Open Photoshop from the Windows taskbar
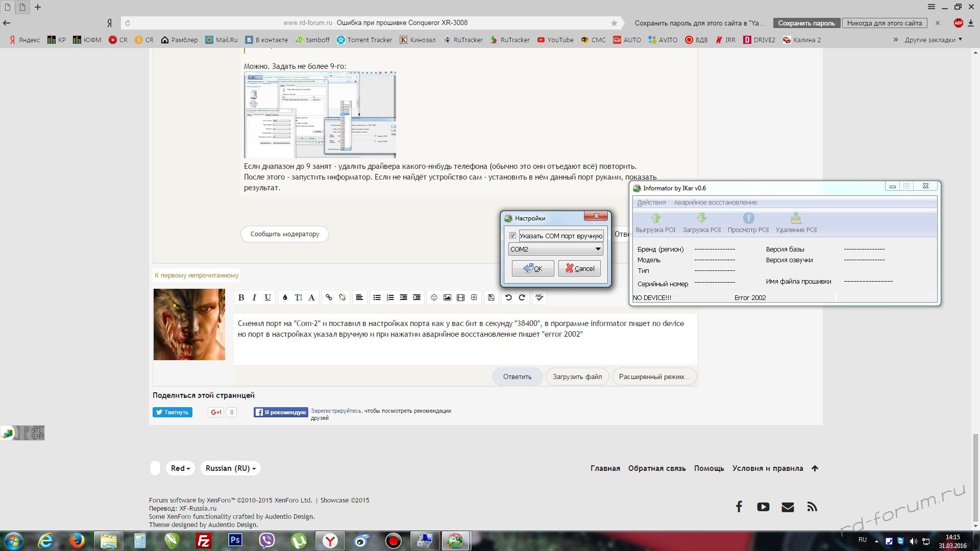Viewport: 980px width, 551px height. click(235, 540)
